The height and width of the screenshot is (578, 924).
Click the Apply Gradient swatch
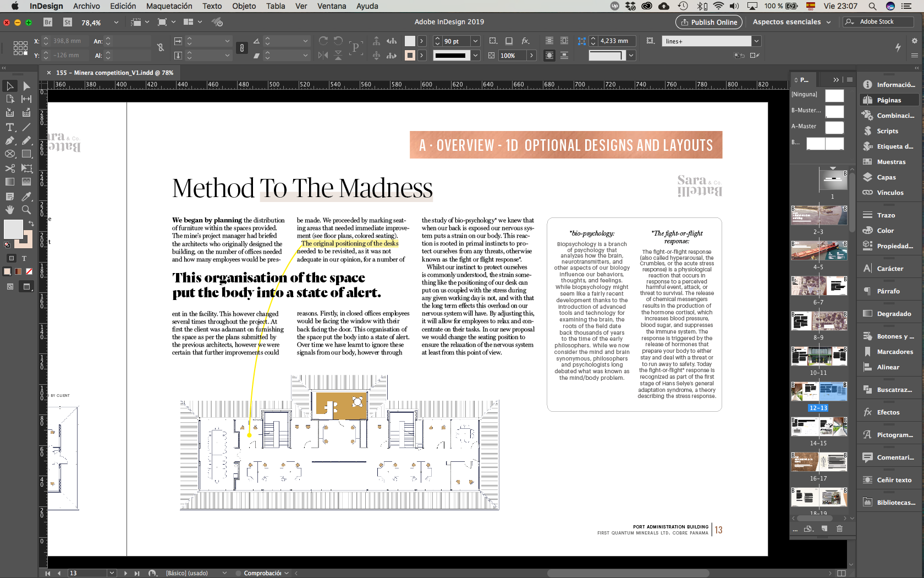click(18, 271)
